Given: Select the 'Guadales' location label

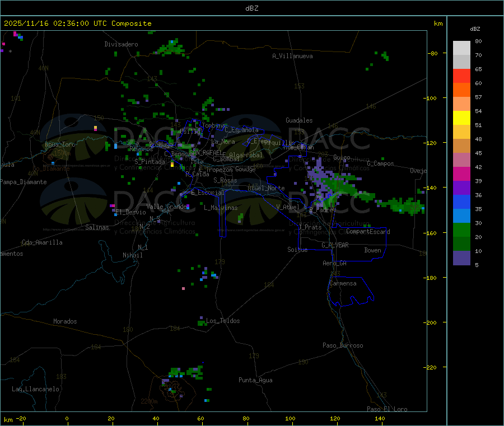Looking at the screenshot, I should (299, 120).
